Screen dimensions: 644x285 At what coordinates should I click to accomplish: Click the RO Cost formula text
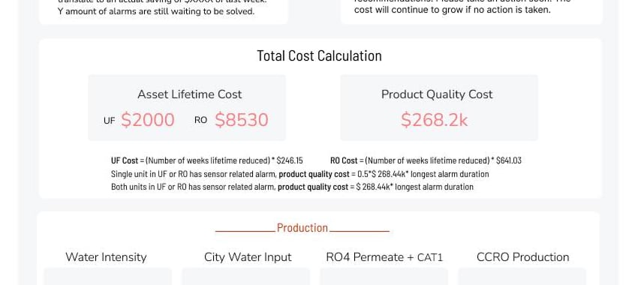(x=426, y=160)
